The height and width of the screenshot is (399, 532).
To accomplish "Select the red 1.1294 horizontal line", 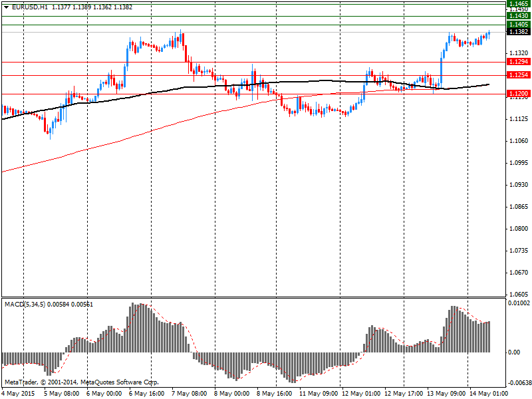I will pos(254,62).
